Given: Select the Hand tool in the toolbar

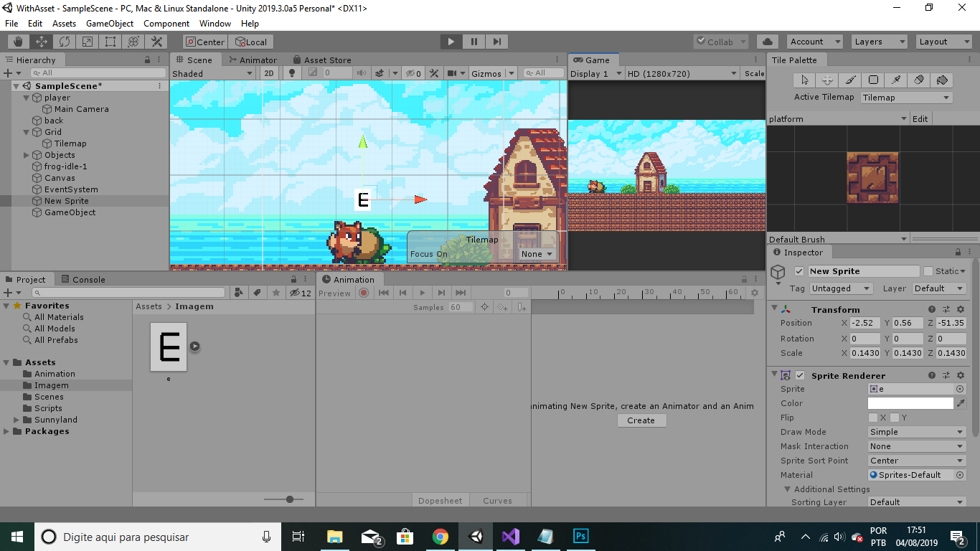Looking at the screenshot, I should tap(19, 42).
